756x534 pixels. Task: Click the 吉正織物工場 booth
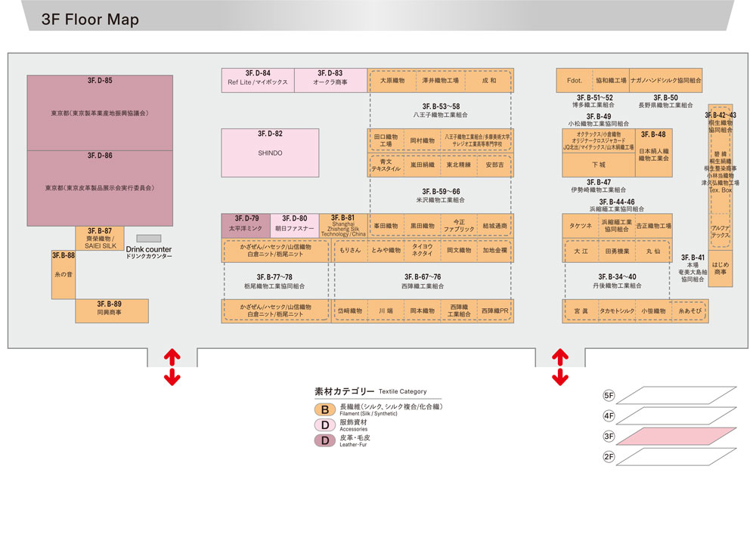click(x=653, y=226)
